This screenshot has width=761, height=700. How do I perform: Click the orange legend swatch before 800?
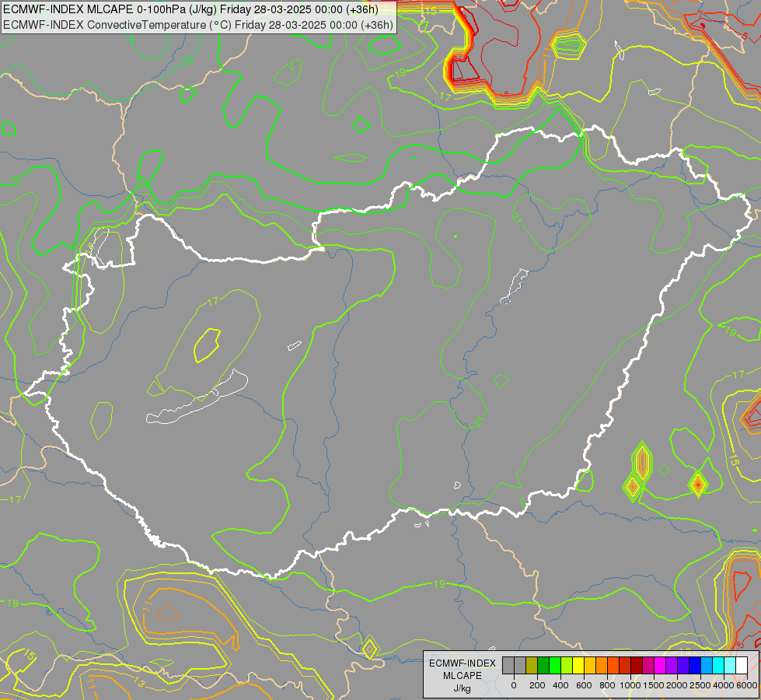pos(602,665)
